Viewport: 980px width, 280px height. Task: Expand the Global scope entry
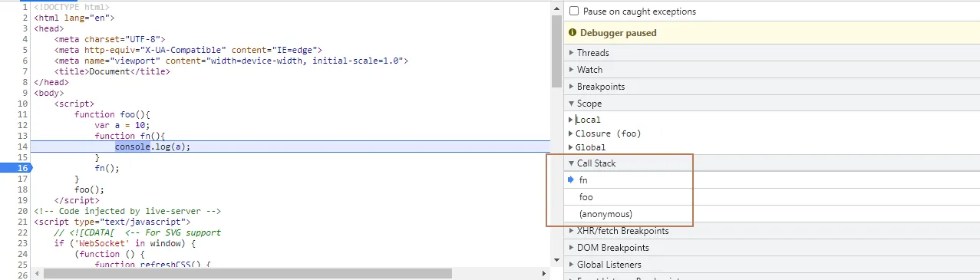point(590,147)
